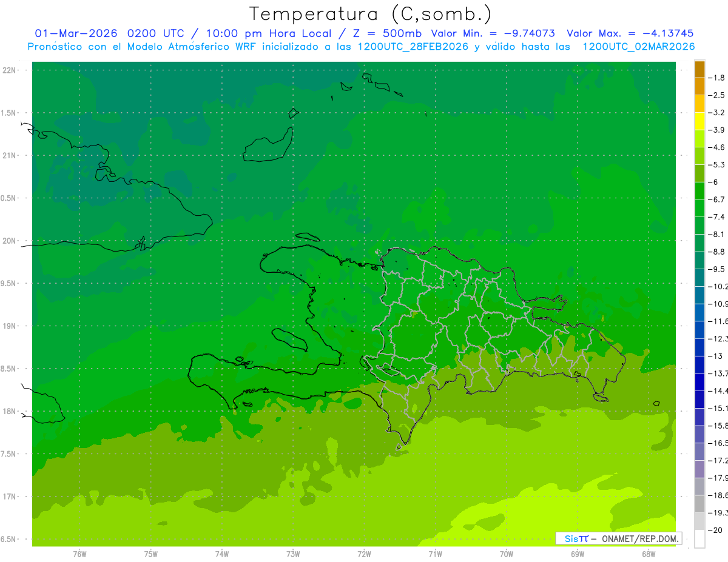Click the "0200 UTC" time label
Viewport: 728px width, 562px height.
point(156,33)
